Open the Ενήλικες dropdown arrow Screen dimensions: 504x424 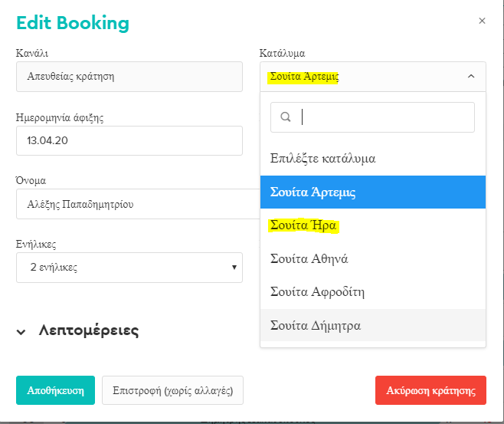coord(234,268)
